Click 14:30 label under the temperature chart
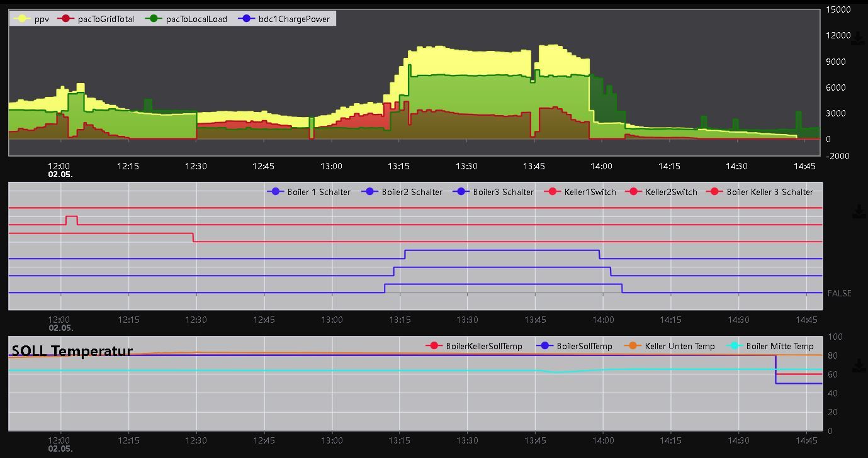This screenshot has height=458, width=868. 738,440
